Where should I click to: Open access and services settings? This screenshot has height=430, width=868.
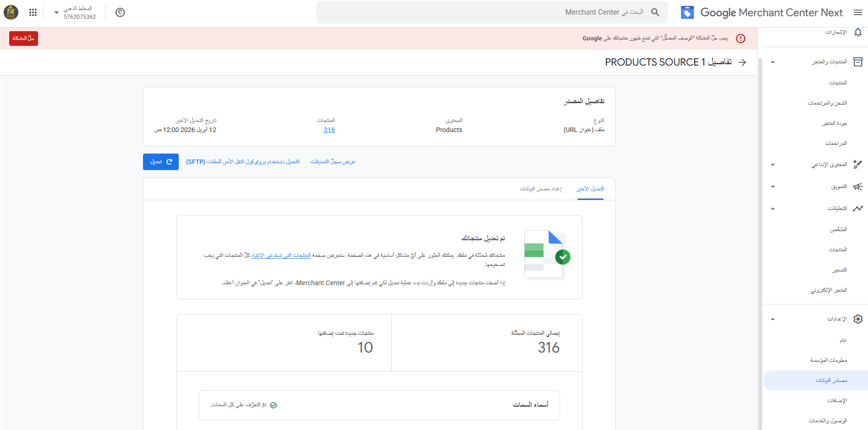point(828,421)
